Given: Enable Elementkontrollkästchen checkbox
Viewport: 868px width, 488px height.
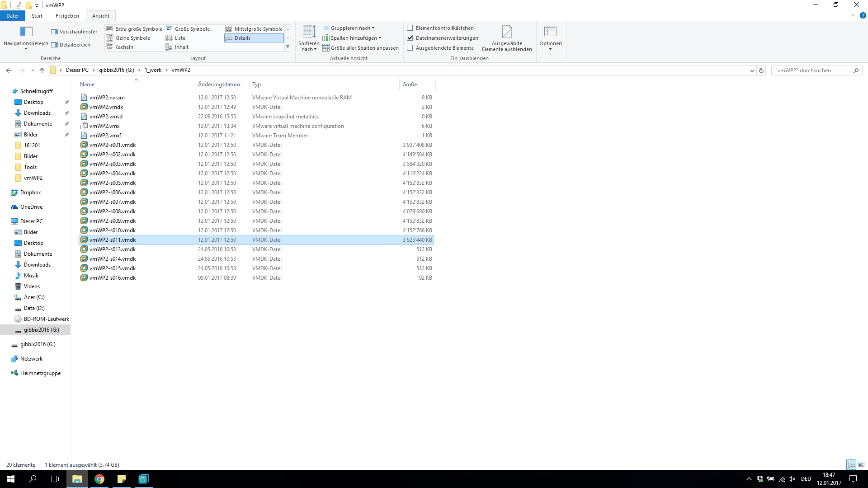Looking at the screenshot, I should click(410, 28).
